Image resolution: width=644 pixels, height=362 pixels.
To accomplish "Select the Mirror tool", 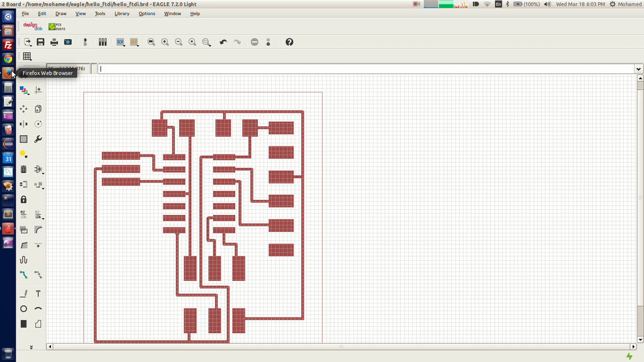I will [x=23, y=124].
